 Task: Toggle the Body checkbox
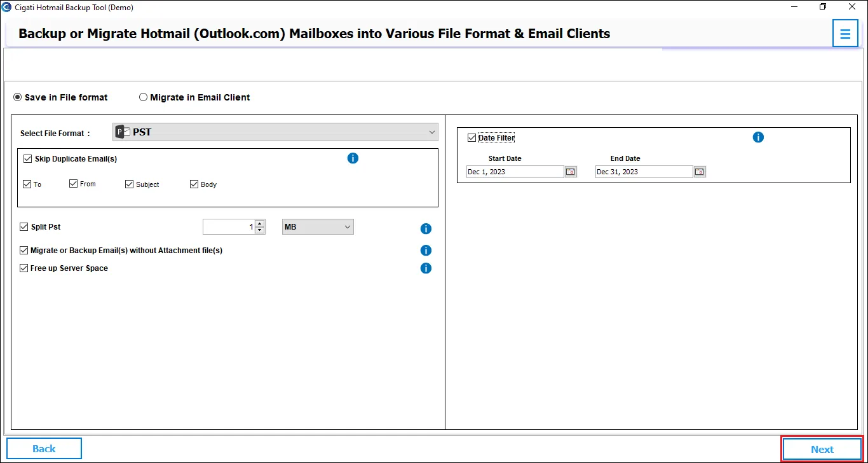click(x=194, y=184)
